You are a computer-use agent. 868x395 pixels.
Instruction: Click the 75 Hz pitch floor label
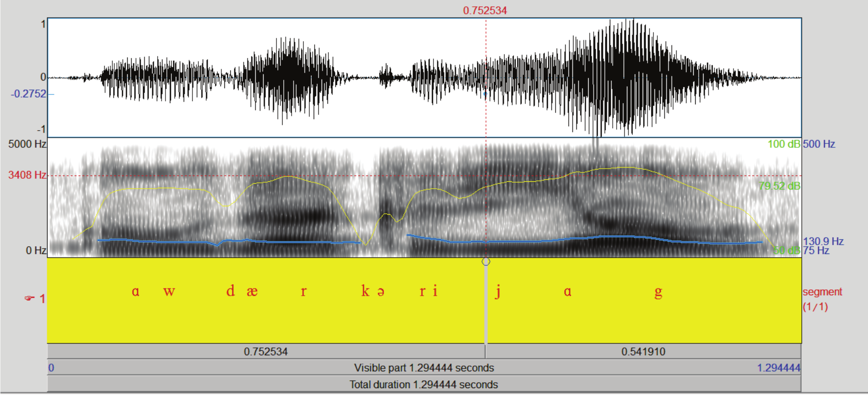pos(816,251)
